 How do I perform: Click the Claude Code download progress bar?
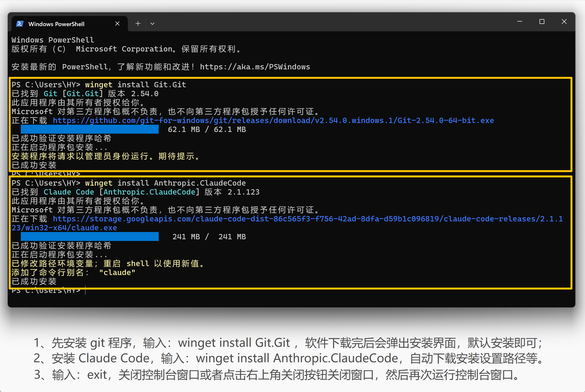(x=90, y=237)
